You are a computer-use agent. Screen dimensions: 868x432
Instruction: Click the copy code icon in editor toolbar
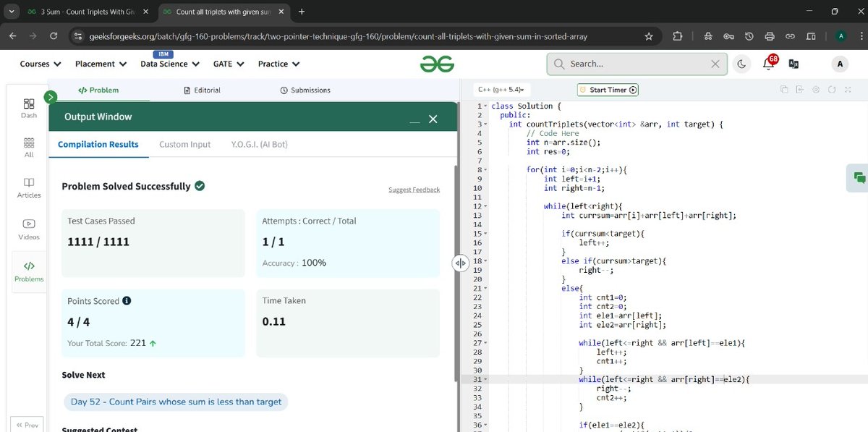click(784, 90)
